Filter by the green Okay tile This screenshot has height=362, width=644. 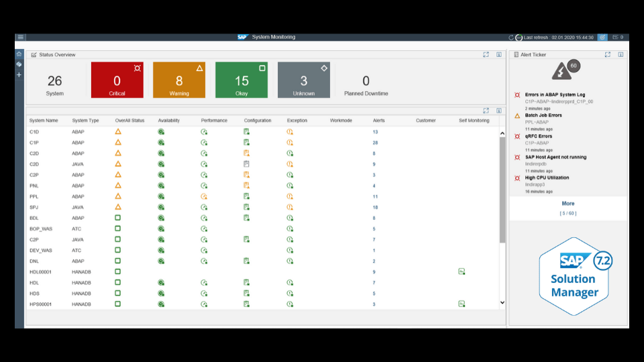pyautogui.click(x=241, y=80)
